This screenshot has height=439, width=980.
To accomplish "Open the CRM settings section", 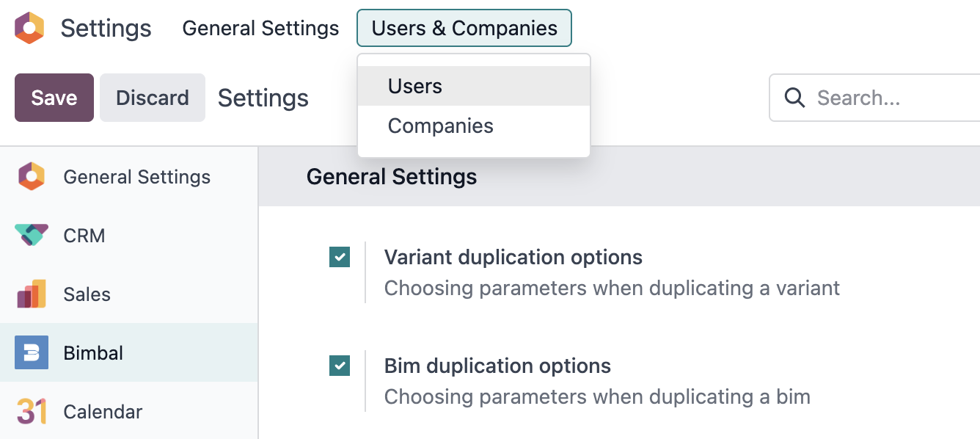I will [x=129, y=236].
